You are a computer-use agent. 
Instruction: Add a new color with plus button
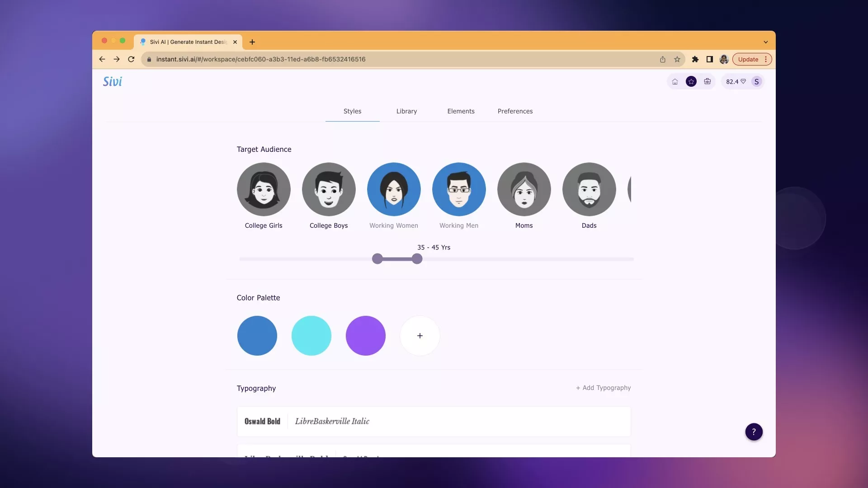(x=420, y=336)
